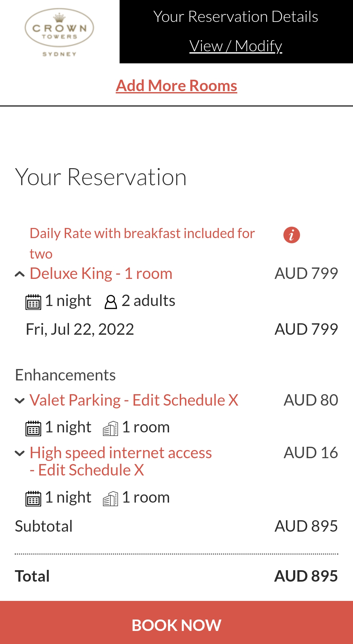This screenshot has height=644, width=353.
Task: Click Valet Parking Edit Schedule link
Action: pos(179,400)
